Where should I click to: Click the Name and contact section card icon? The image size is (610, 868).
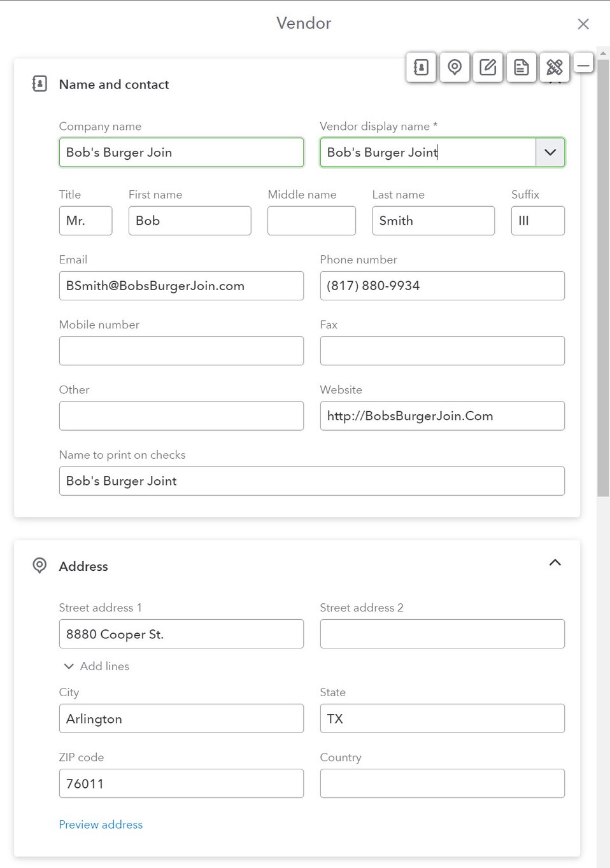[x=39, y=83]
